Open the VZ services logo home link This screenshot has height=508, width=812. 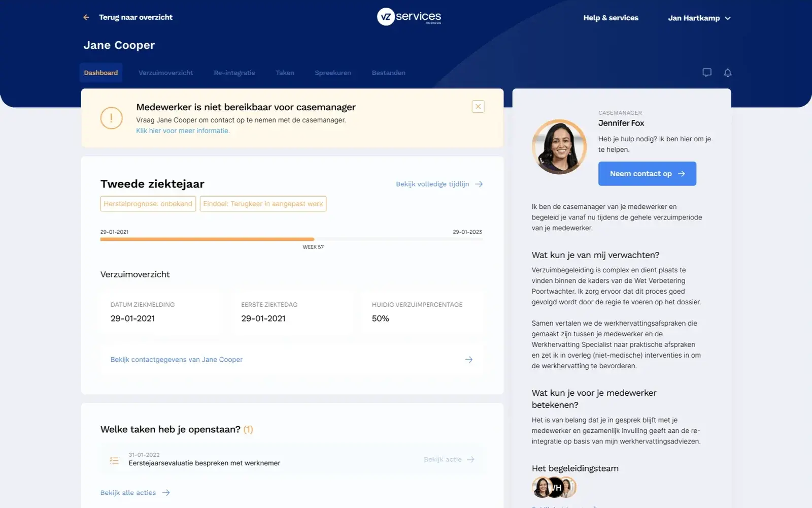[409, 17]
